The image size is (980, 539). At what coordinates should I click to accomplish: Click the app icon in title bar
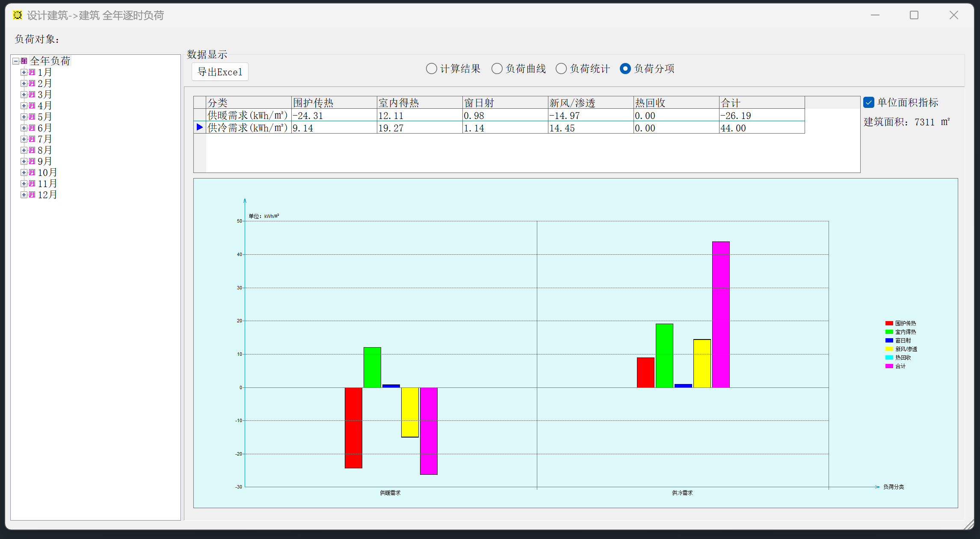18,15
